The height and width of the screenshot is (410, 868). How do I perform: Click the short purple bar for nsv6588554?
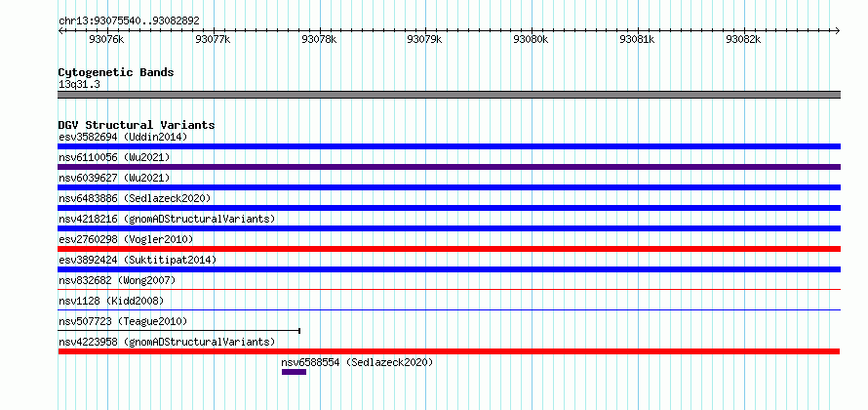pyautogui.click(x=294, y=372)
